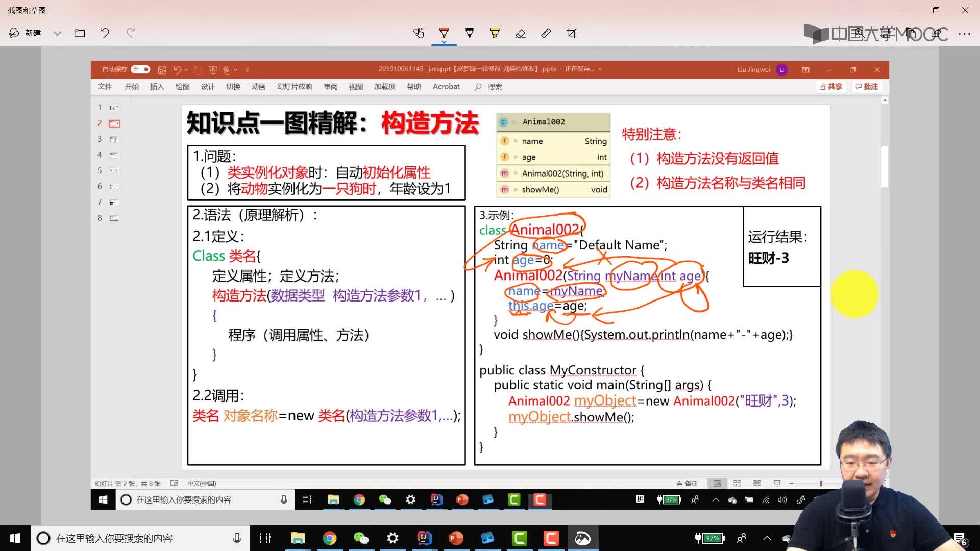Click the 共享 (Share) button
This screenshot has height=551, width=980.
pyautogui.click(x=830, y=87)
